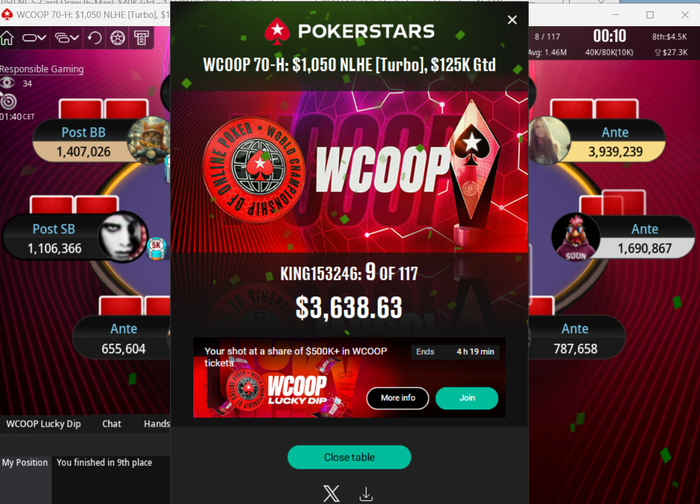The image size is (700, 504).
Task: Click the home lobby icon
Action: pos(7,38)
